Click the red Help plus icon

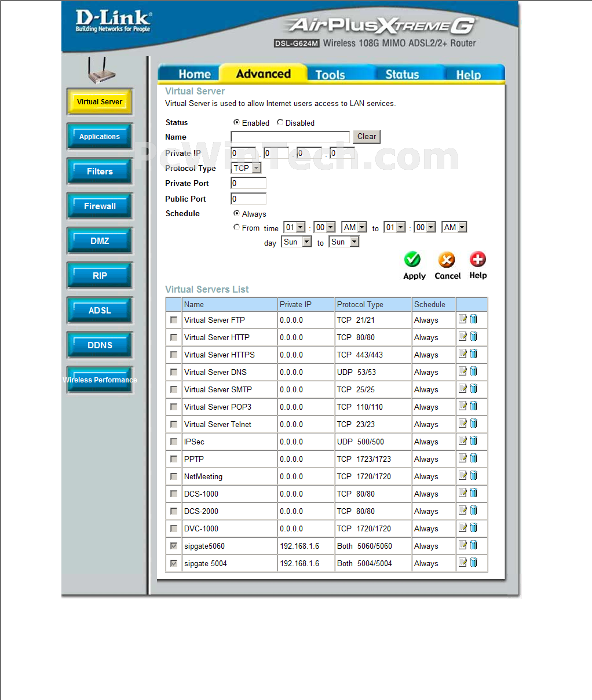point(477,258)
